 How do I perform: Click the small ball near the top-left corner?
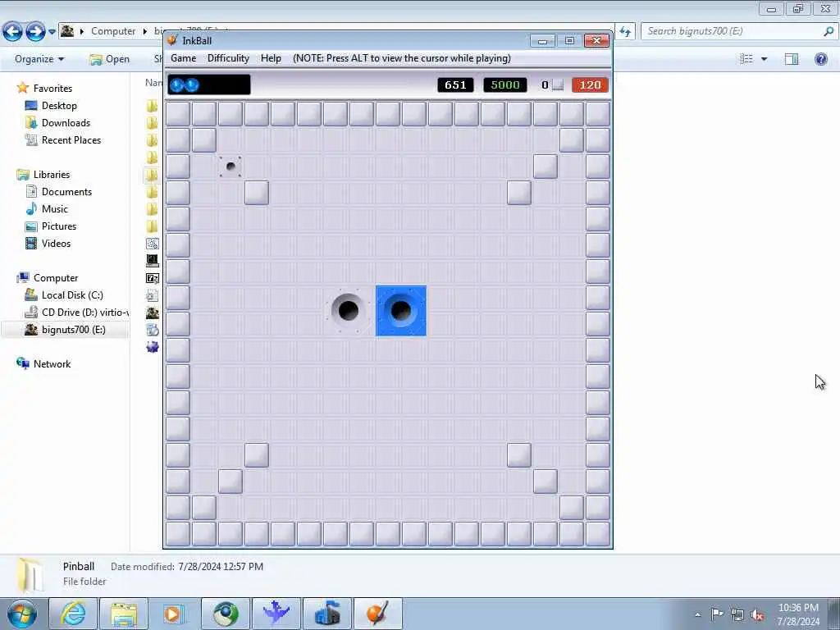click(231, 166)
